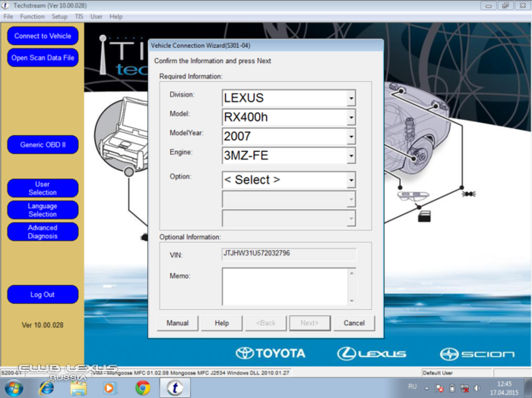Click the volume speaker tray icon
Viewport: 532px width, 398px height.
(477, 388)
